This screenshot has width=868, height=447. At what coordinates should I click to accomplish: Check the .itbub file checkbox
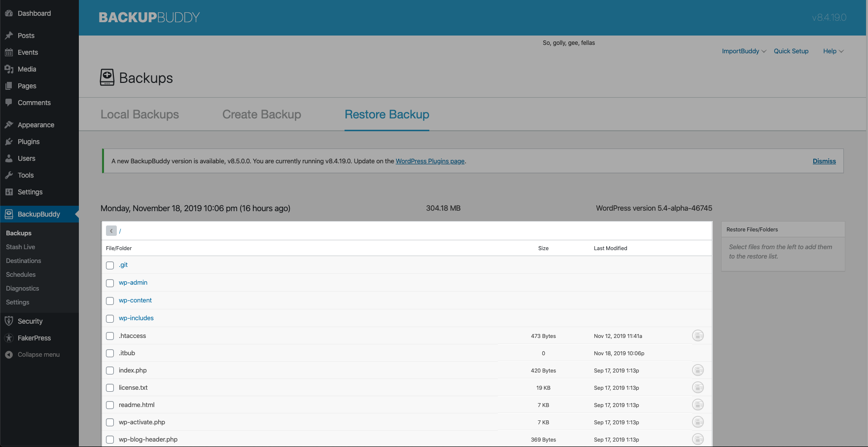click(x=110, y=353)
